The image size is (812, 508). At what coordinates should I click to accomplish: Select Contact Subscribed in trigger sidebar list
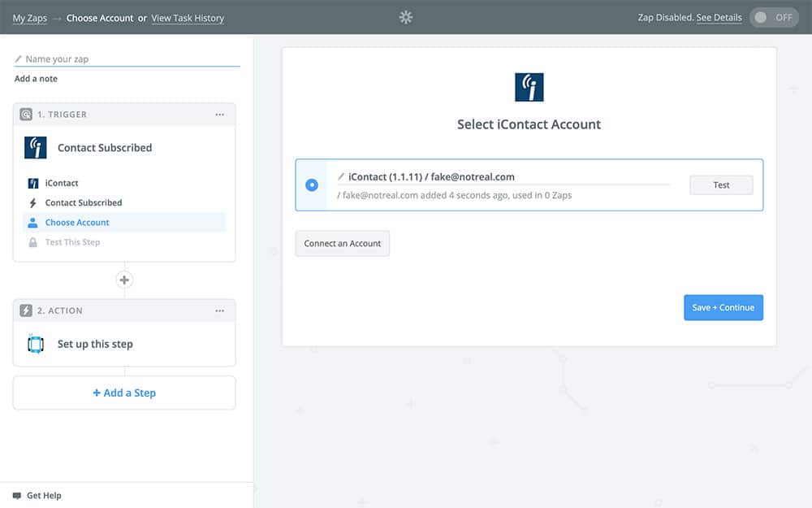[x=84, y=203]
